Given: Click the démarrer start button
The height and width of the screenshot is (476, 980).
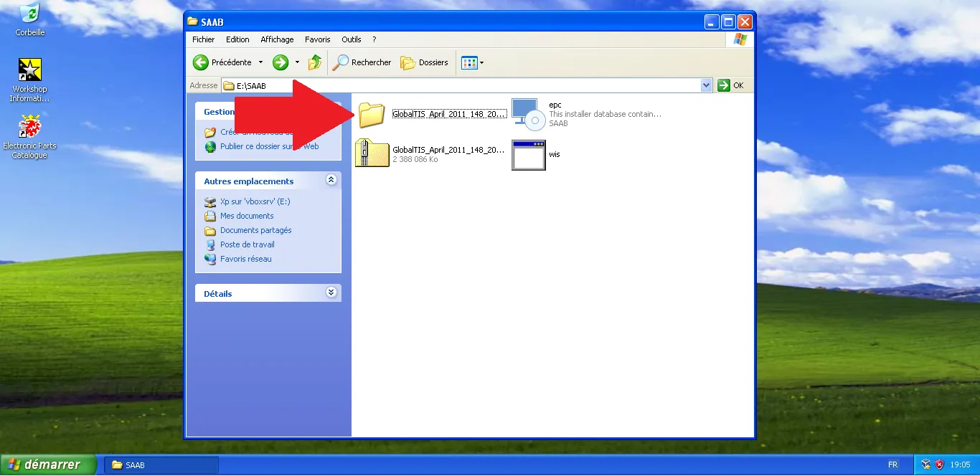Looking at the screenshot, I should pyautogui.click(x=47, y=465).
